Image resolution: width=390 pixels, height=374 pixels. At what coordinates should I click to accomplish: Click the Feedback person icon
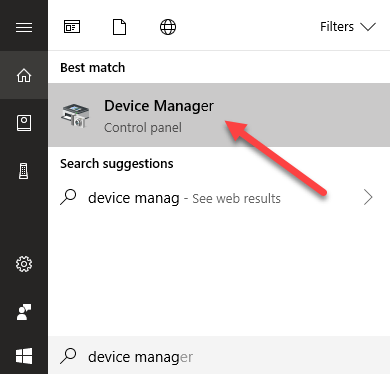pos(24,312)
